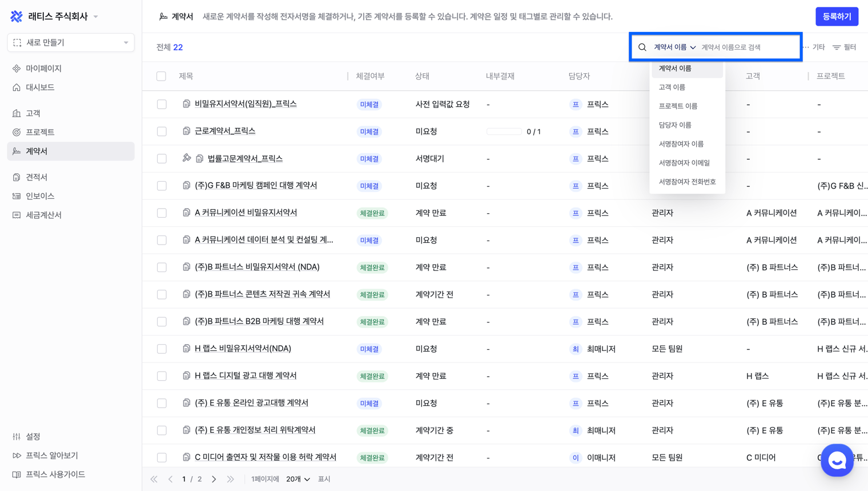Click the 최 avatar for 최매니저 on H 랩스 비밀유지서약서(NDA) row

click(x=576, y=349)
